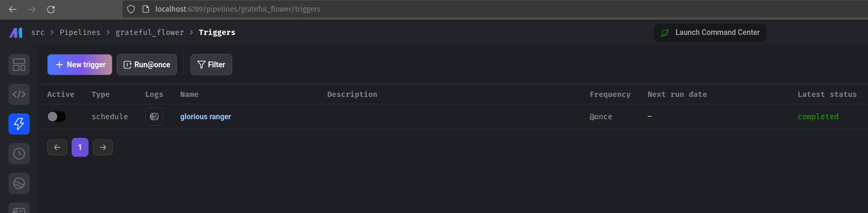This screenshot has width=868, height=213.
Task: Open the glorious ranger trigger link
Action: [x=206, y=117]
